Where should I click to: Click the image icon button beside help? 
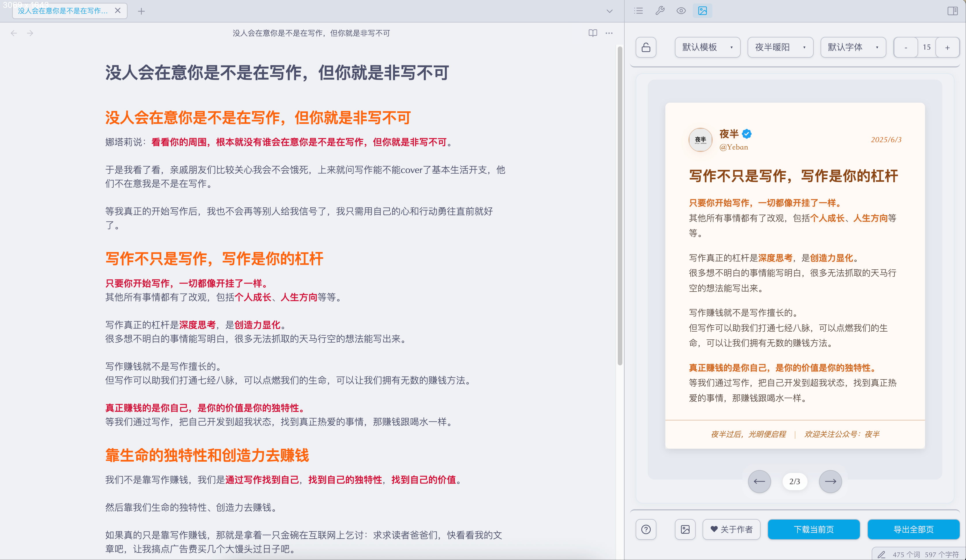[x=685, y=529]
